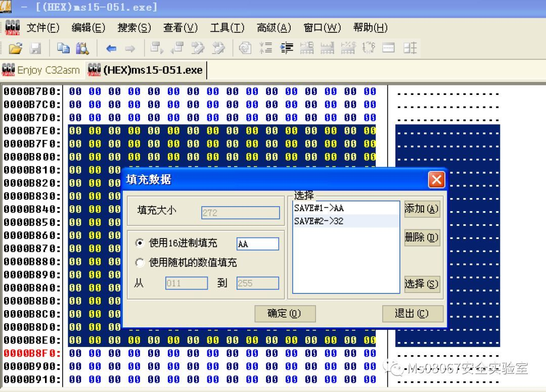Click the first hex byte in row 0000B7C0
546x392 pixels.
[x=75, y=105]
